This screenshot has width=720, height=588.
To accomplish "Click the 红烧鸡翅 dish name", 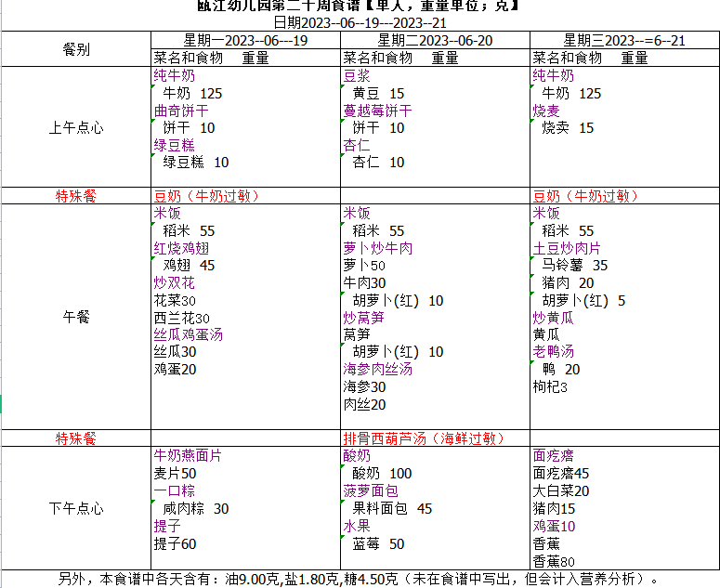I will click(181, 248).
